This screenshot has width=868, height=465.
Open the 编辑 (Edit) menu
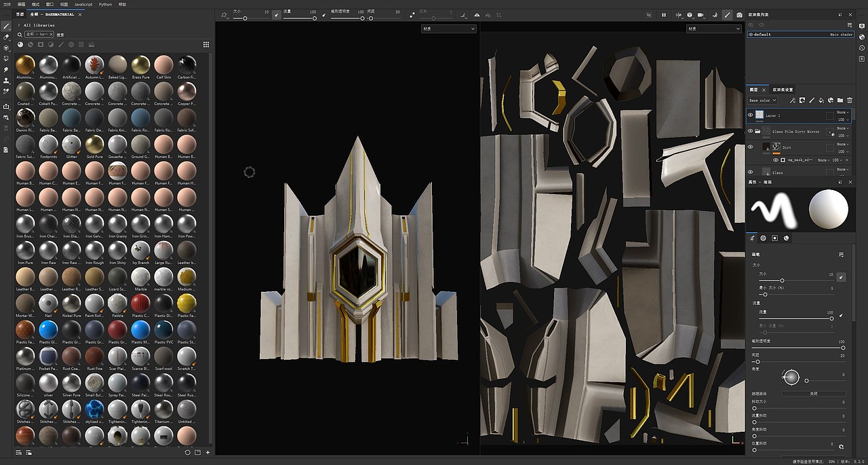[21, 4]
